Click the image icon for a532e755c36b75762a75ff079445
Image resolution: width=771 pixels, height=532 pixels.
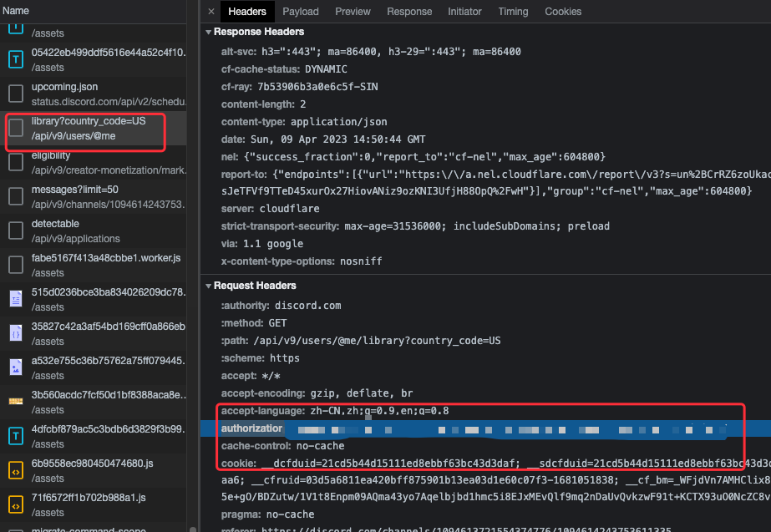14,367
